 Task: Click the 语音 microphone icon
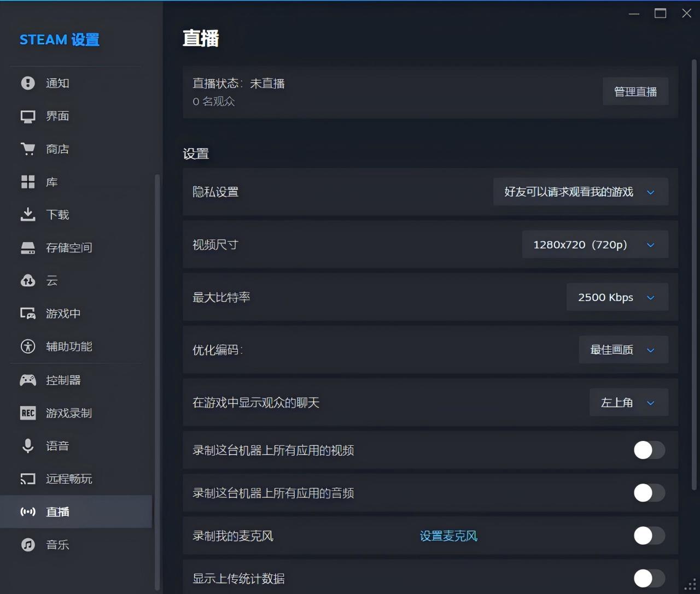click(x=28, y=446)
